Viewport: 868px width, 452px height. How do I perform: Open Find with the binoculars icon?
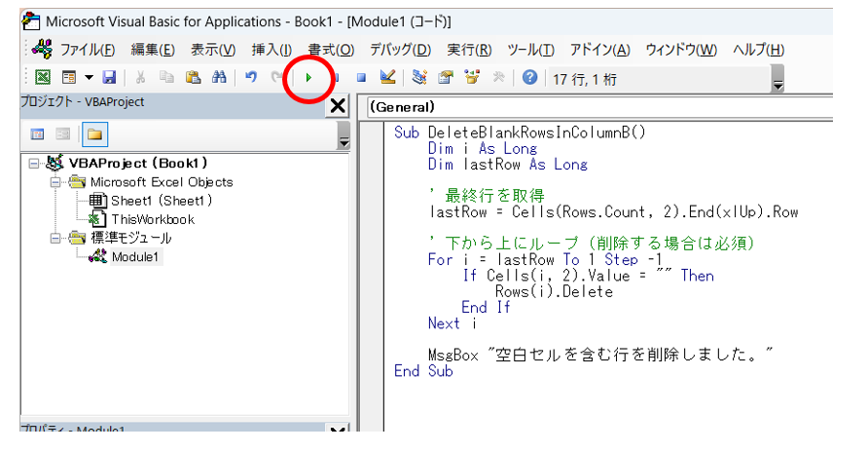[x=219, y=78]
